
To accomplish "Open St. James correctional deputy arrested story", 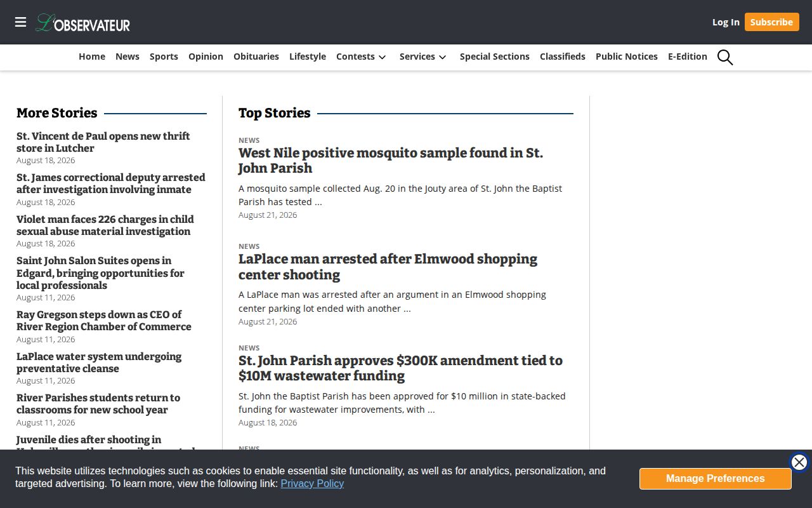I will [111, 184].
